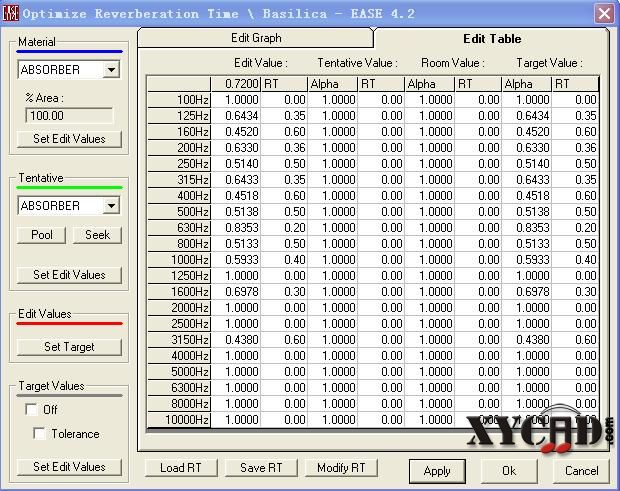Click Edit Value alpha 0.6978 at 1600Hz
620x491 pixels.
pos(236,292)
